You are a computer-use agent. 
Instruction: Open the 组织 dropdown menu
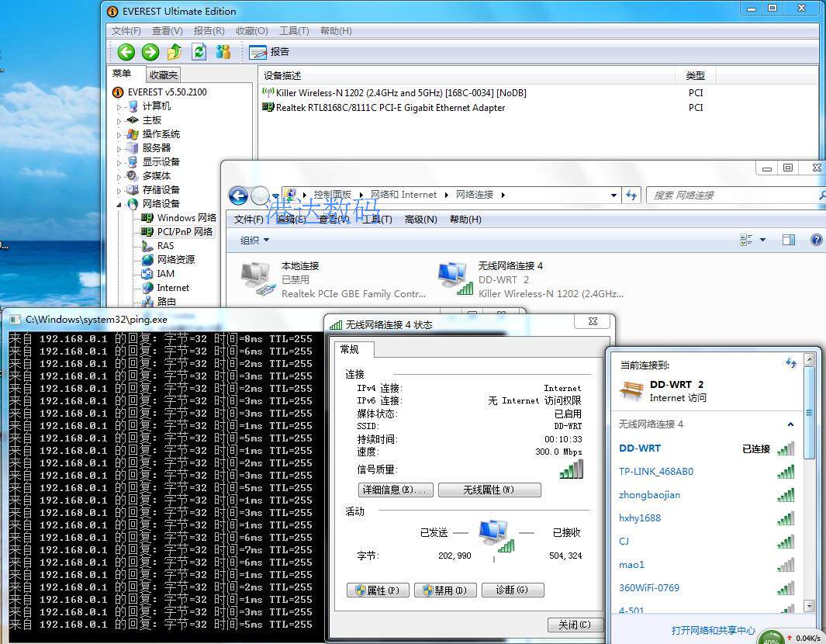pos(254,240)
